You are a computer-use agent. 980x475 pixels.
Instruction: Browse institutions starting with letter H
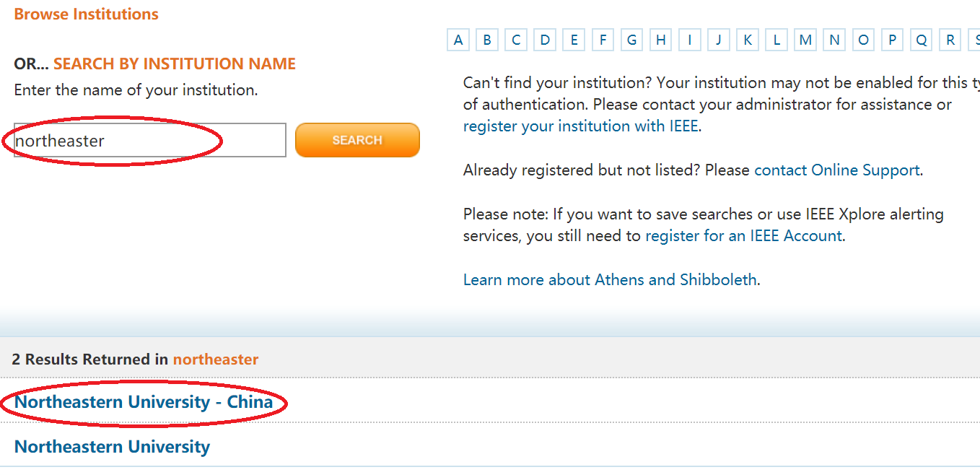pos(660,40)
